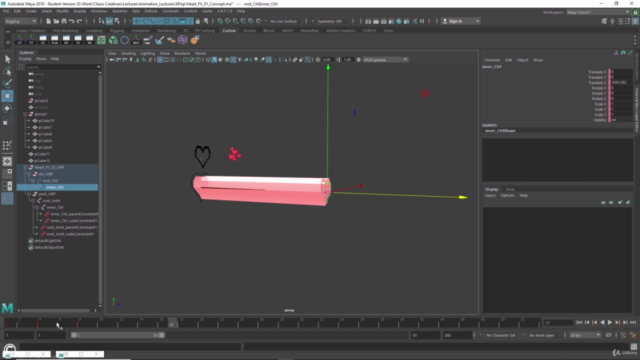Screen dimensions: 640x360
Task: Open the workspace Maya Classic dropdown
Action: click(598, 12)
